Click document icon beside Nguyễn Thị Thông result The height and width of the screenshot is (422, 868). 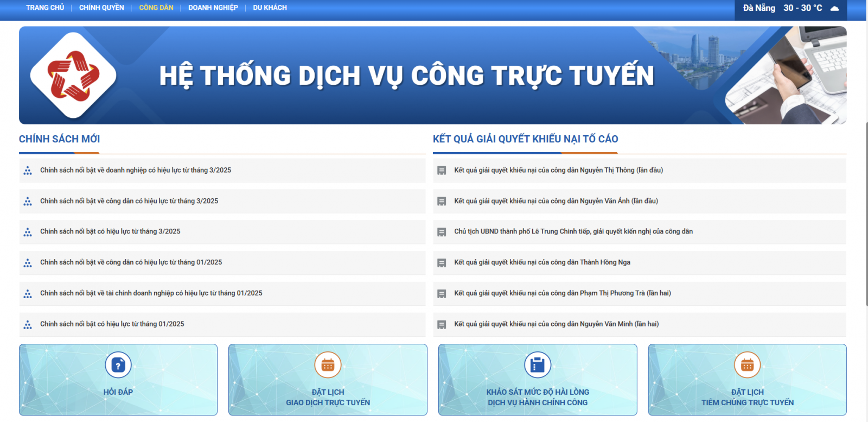point(442,171)
